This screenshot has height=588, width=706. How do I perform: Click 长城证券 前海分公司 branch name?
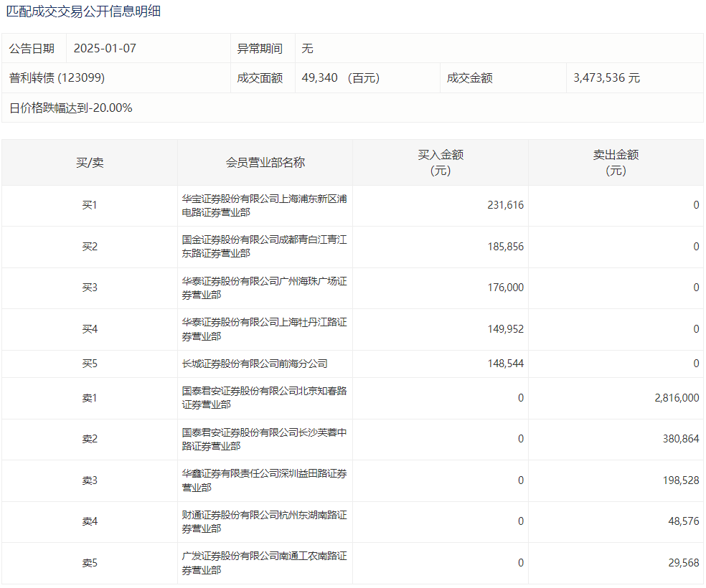click(x=255, y=364)
